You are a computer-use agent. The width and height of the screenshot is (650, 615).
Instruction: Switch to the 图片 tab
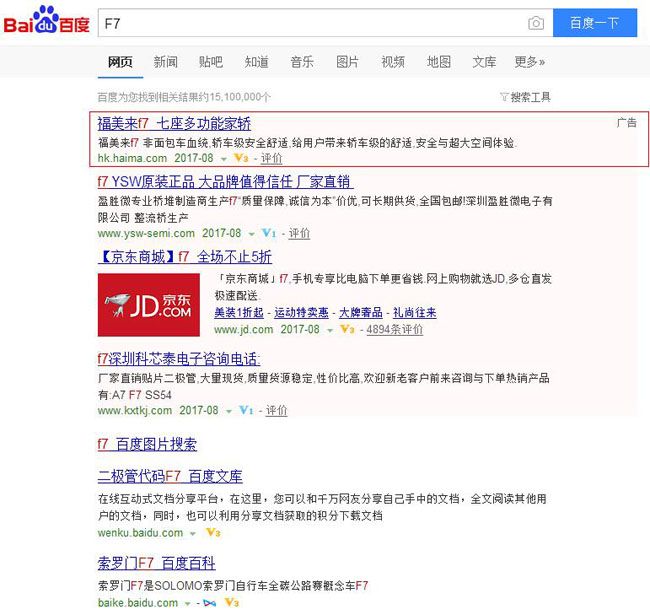pyautogui.click(x=347, y=62)
